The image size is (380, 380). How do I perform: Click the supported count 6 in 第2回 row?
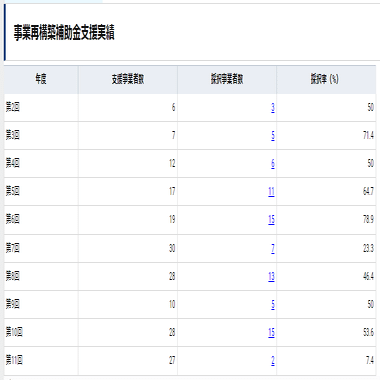(173, 107)
